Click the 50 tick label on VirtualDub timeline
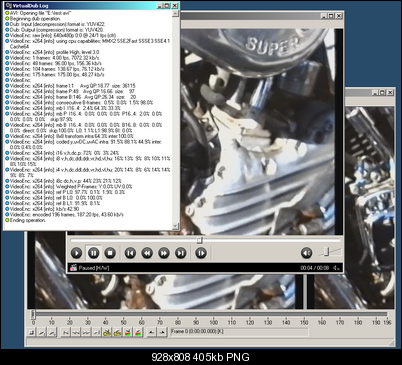 123,322
